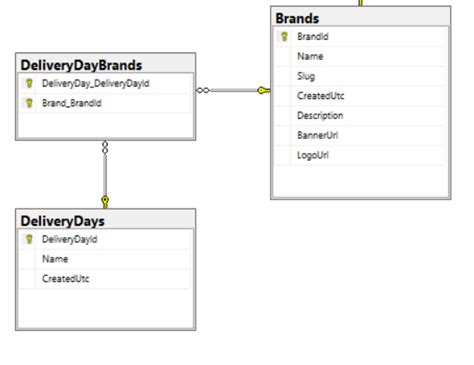Click the infinity endpoint below DeliveryDayBrands table

(x=105, y=147)
